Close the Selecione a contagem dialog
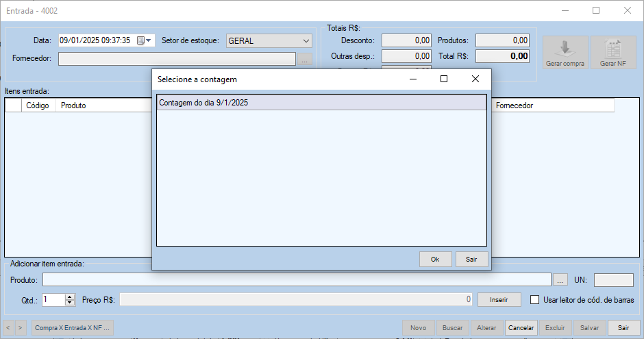The width and height of the screenshot is (644, 339). [475, 79]
